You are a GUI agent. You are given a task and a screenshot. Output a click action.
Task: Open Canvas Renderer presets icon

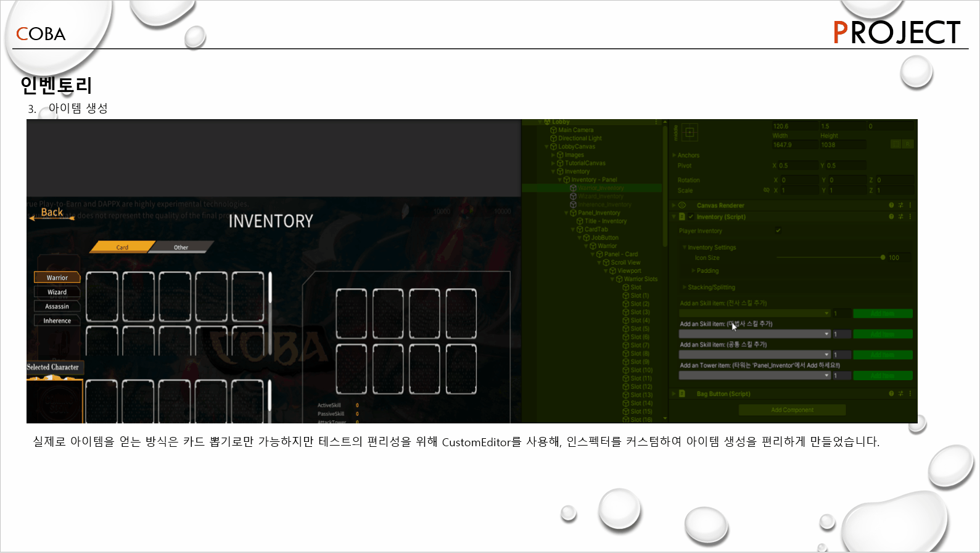[900, 205]
